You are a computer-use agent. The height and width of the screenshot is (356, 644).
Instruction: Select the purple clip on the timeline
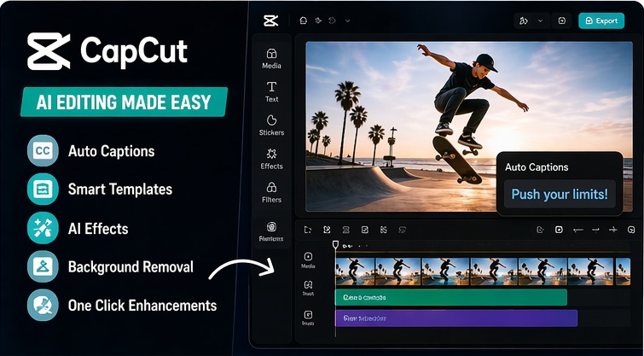456,318
